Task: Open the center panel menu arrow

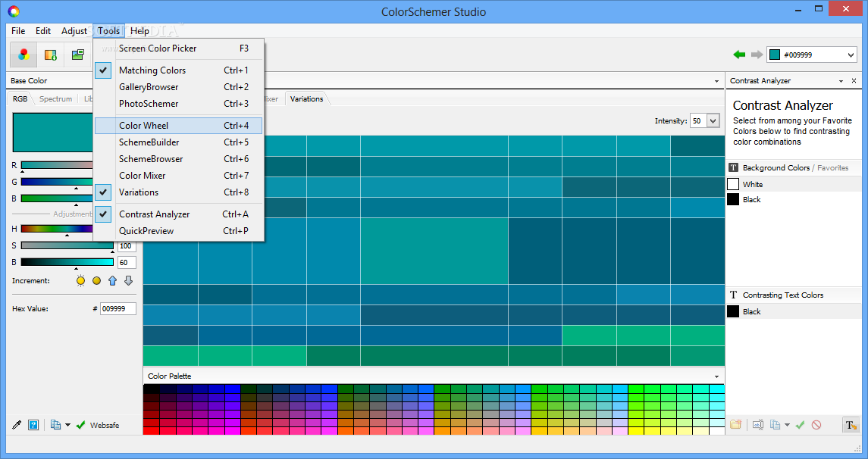Action: [716, 81]
